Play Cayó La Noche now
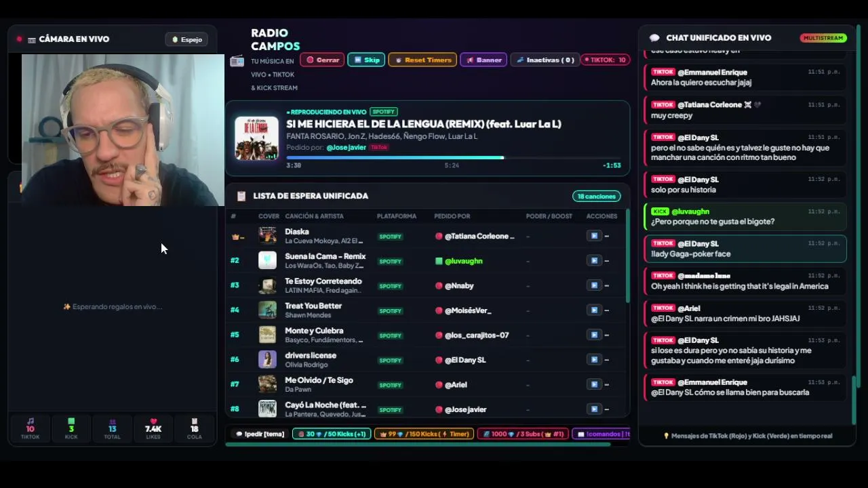This screenshot has width=868, height=488. pos(594,409)
